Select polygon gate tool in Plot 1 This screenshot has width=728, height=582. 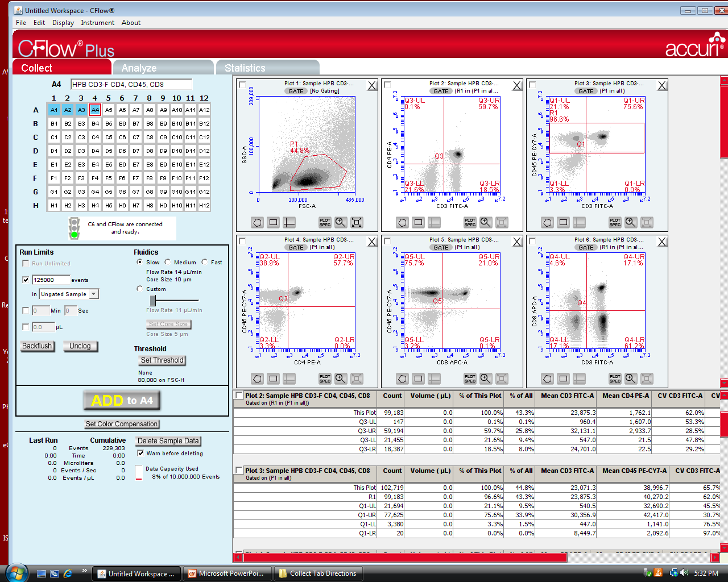(258, 222)
